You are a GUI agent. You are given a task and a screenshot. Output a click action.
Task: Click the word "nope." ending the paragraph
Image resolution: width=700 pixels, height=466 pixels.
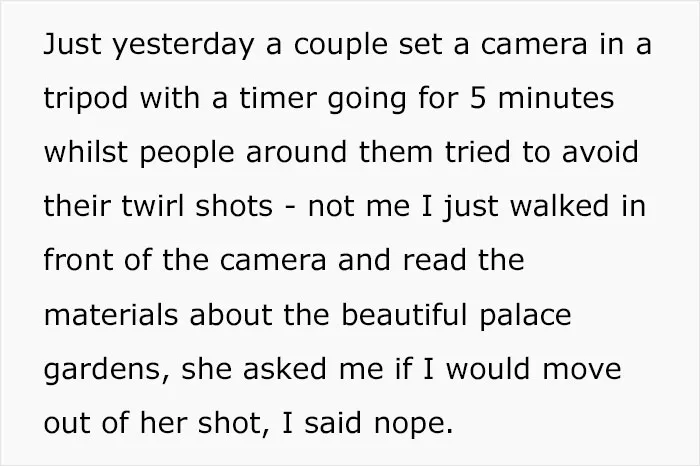(x=413, y=425)
